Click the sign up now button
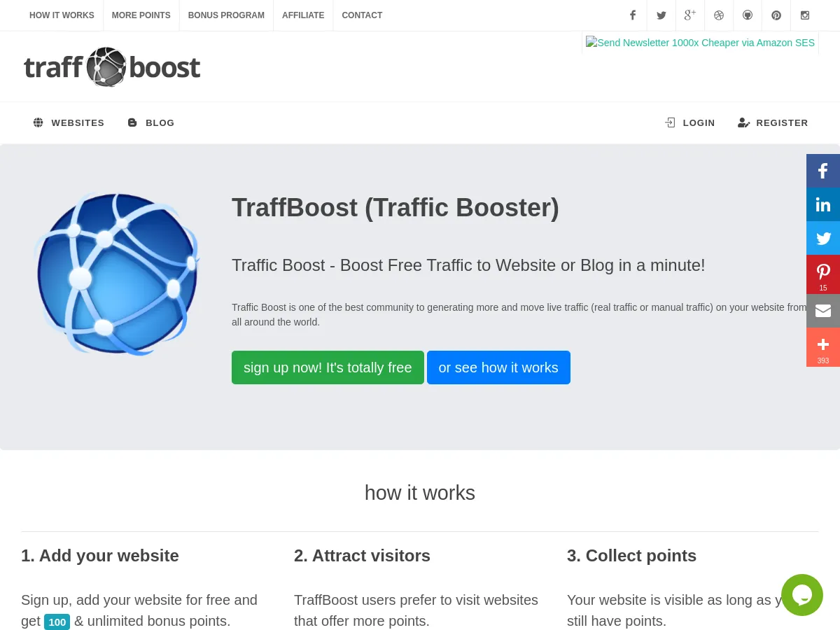This screenshot has height=630, width=840. click(328, 367)
